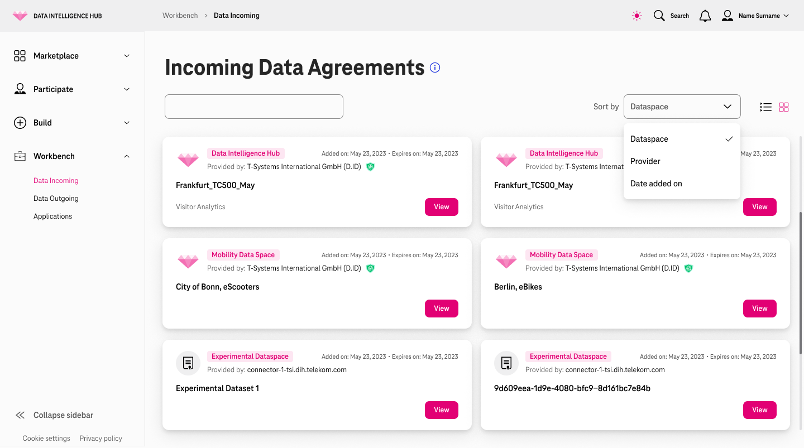Viewport: 804px width, 448px height.
Task: Click the agreements search input field
Action: [x=254, y=107]
